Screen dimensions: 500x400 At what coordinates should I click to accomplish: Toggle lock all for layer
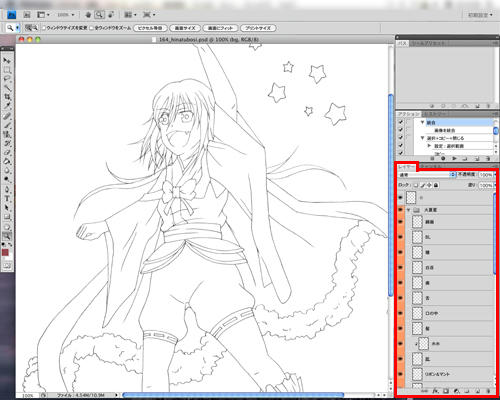coord(436,185)
